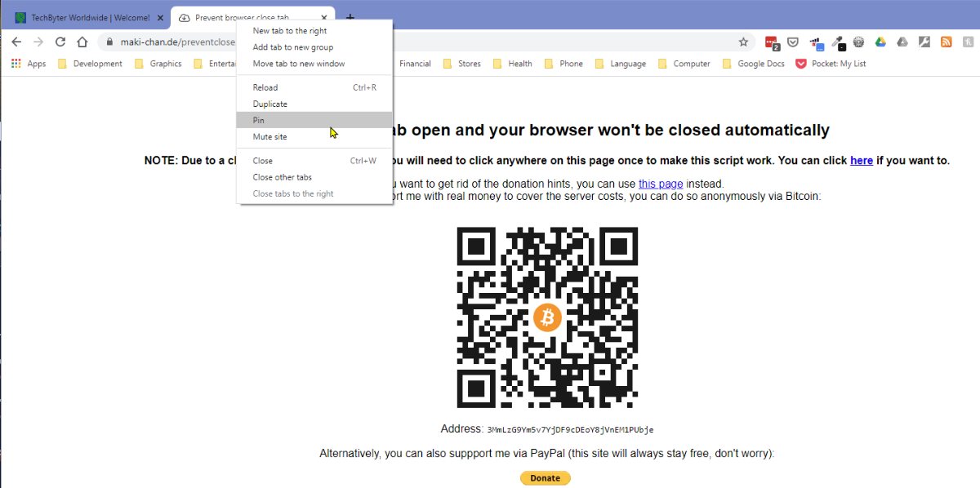Open the home page via house icon
The width and height of the screenshot is (980, 488).
pos(82,42)
